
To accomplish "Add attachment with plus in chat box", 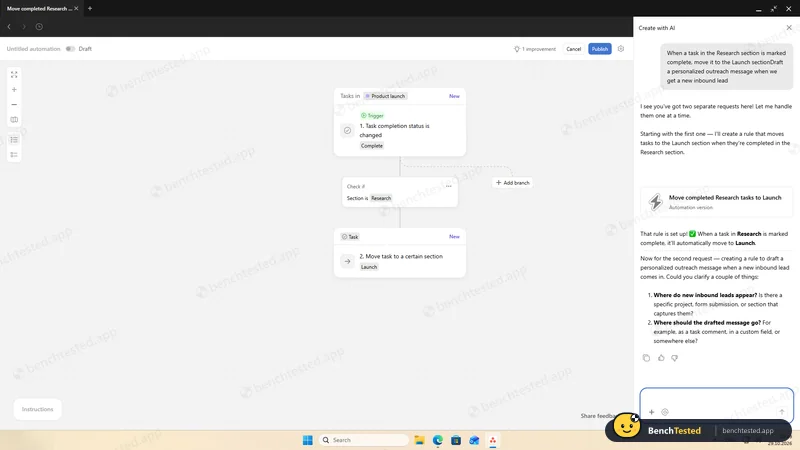I will 652,412.
